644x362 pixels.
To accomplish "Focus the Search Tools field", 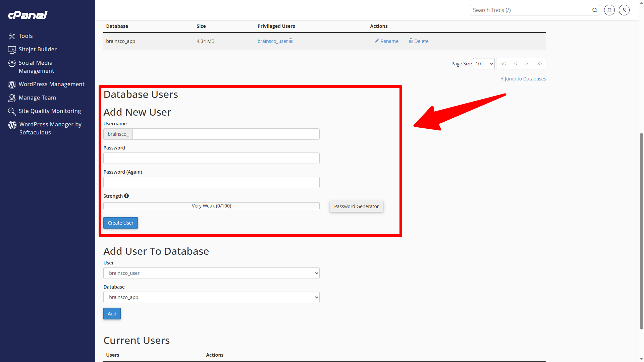I will coord(531,10).
